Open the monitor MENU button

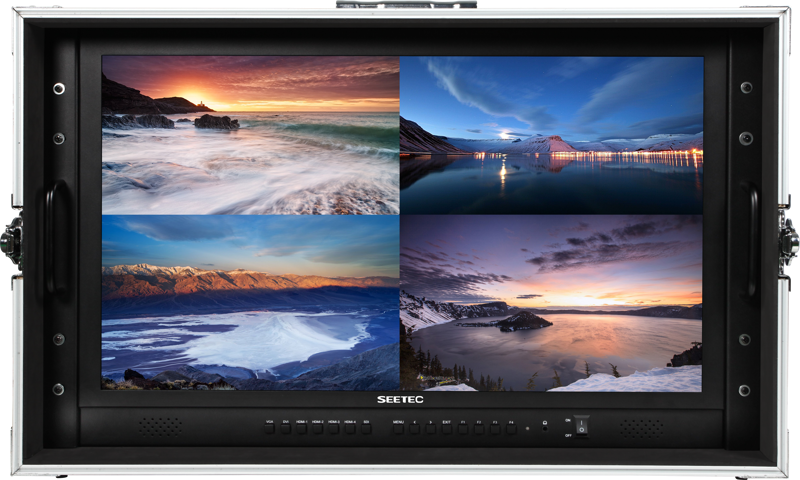pos(398,428)
